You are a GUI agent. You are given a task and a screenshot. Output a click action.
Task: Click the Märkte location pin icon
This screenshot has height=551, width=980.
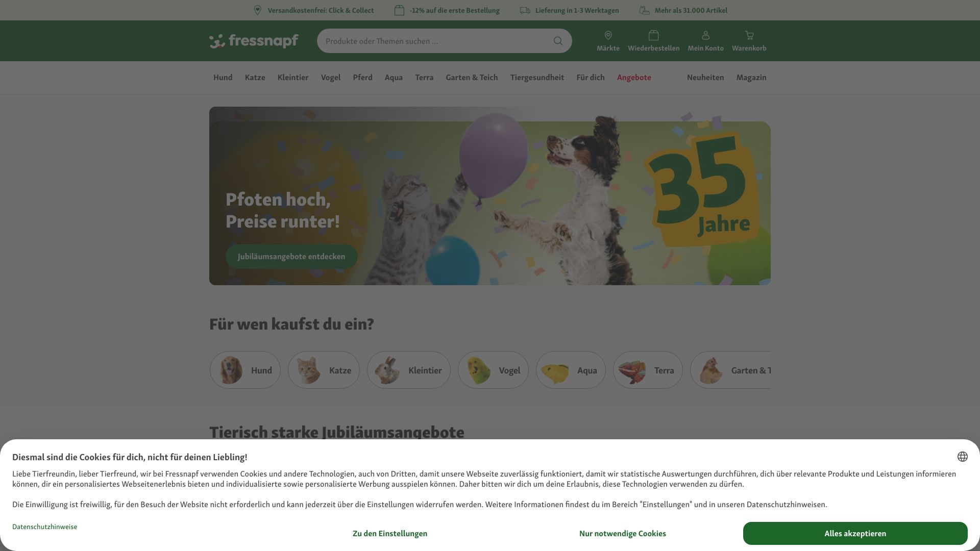608,35
